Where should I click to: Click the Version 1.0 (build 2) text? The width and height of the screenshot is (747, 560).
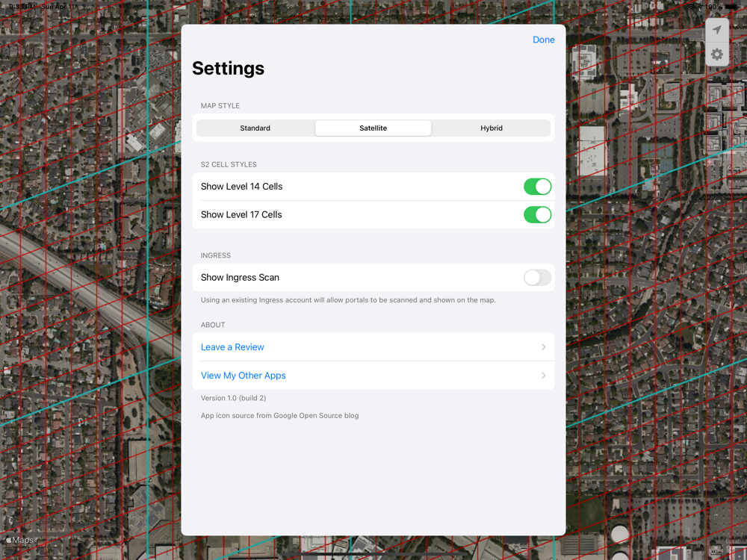233,398
